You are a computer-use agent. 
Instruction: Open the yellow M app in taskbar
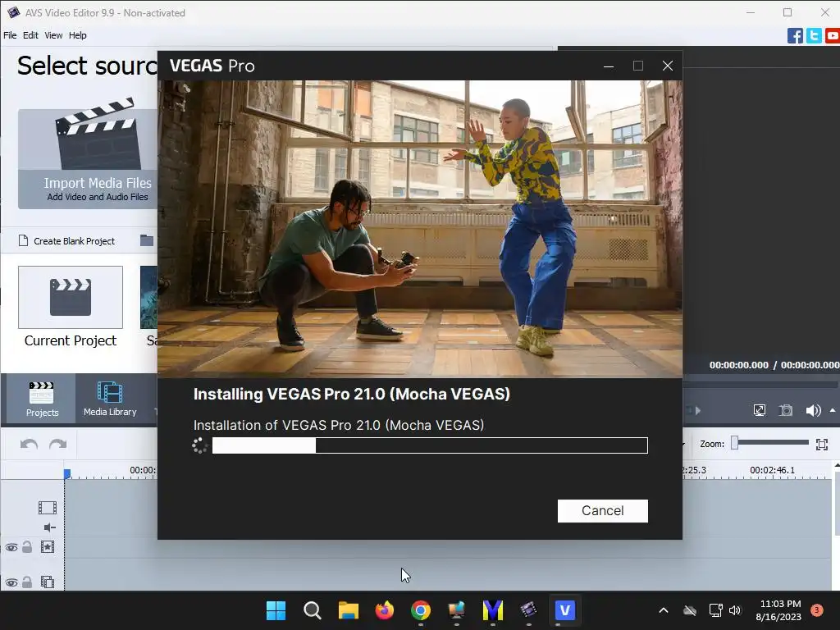(x=492, y=610)
